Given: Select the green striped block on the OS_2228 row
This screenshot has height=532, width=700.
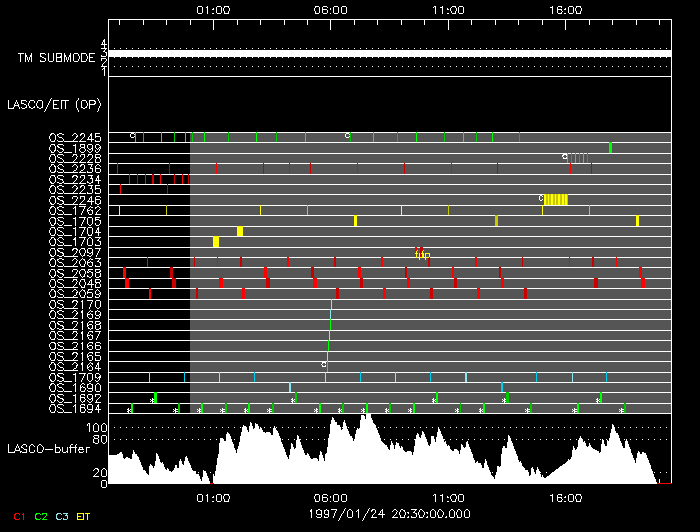Looking at the screenshot, I should coord(578,158).
